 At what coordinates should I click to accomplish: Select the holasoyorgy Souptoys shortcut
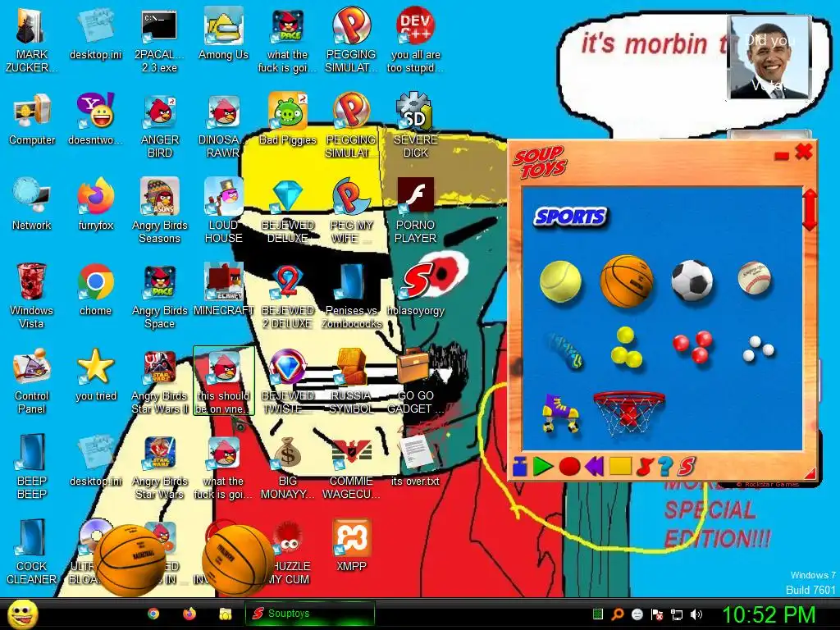pyautogui.click(x=416, y=290)
